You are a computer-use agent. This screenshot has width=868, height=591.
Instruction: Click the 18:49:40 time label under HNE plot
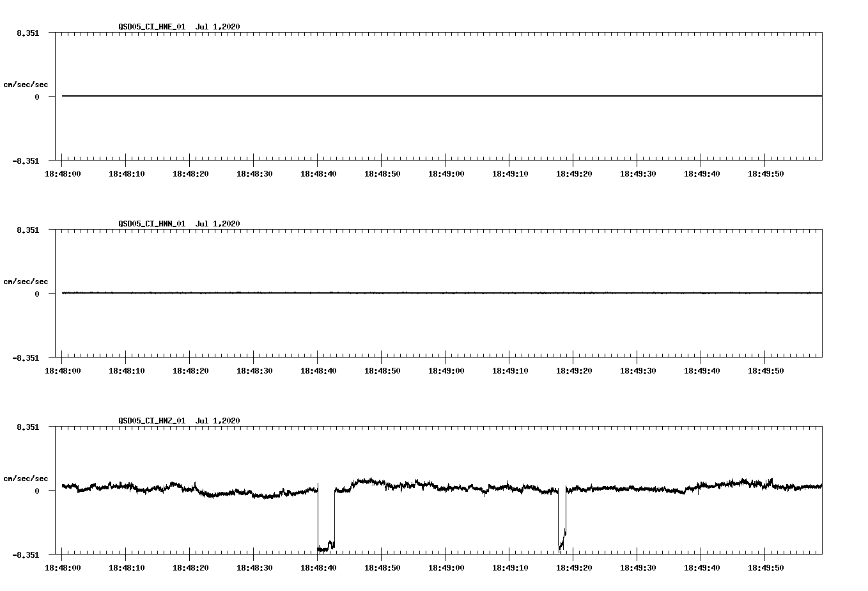point(702,174)
